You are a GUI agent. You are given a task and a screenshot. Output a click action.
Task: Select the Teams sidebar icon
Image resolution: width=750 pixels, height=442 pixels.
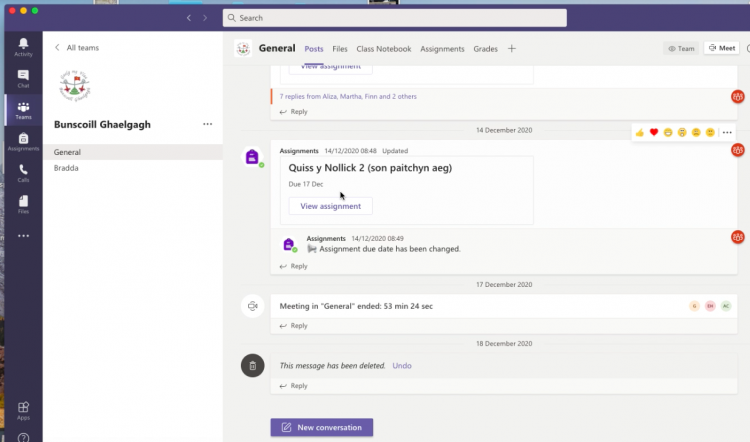(23, 110)
